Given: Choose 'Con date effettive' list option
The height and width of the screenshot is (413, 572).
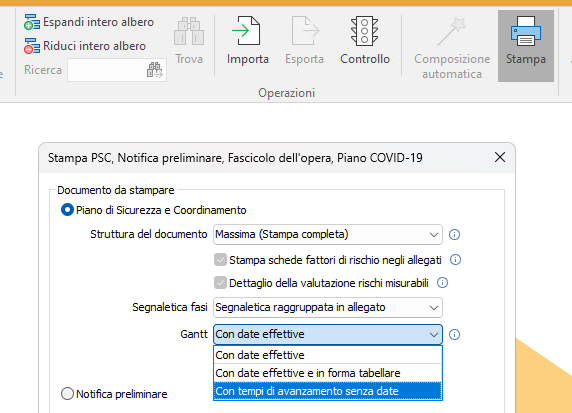Looking at the screenshot, I should 328,355.
